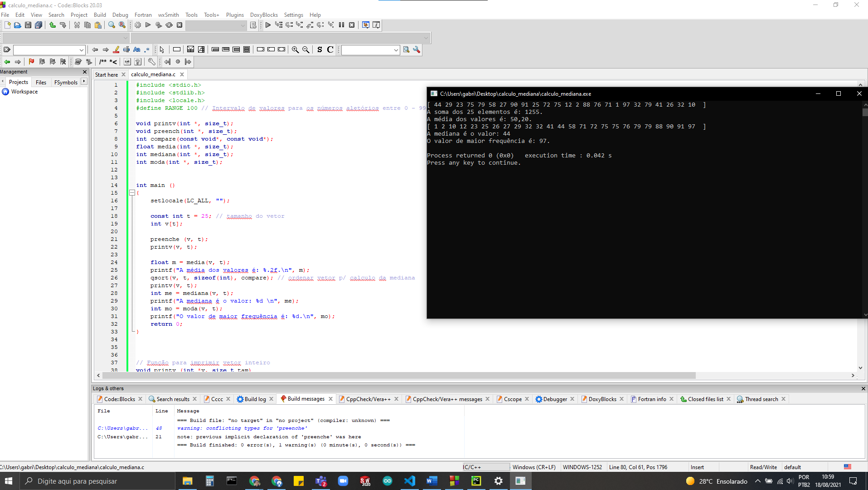The width and height of the screenshot is (868, 490).
Task: Collapse the main function code fold
Action: (131, 192)
